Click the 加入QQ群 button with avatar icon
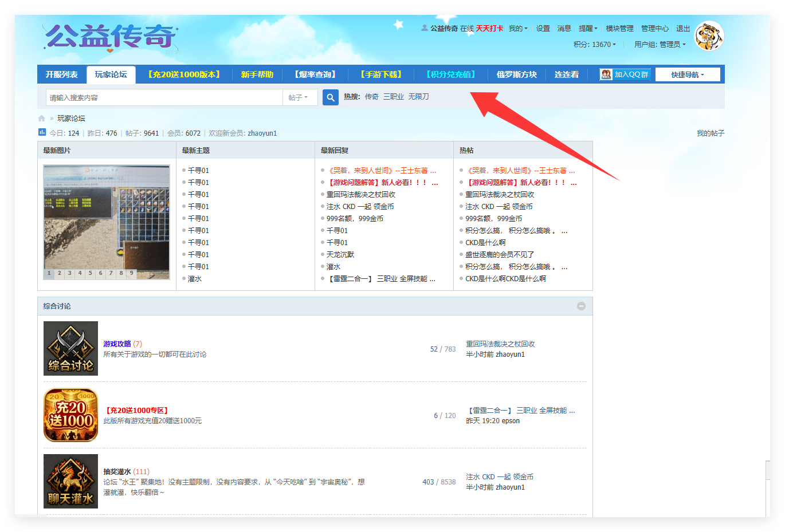The image size is (785, 532). pos(625,74)
